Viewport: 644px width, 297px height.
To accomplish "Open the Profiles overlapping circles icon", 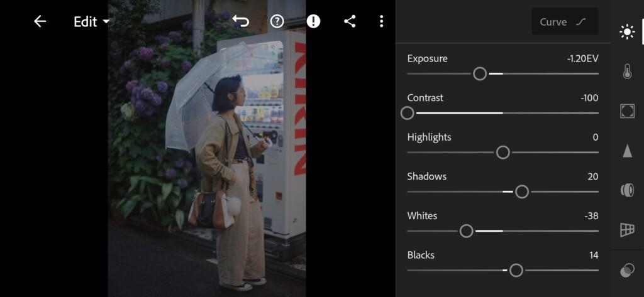I will point(627,271).
